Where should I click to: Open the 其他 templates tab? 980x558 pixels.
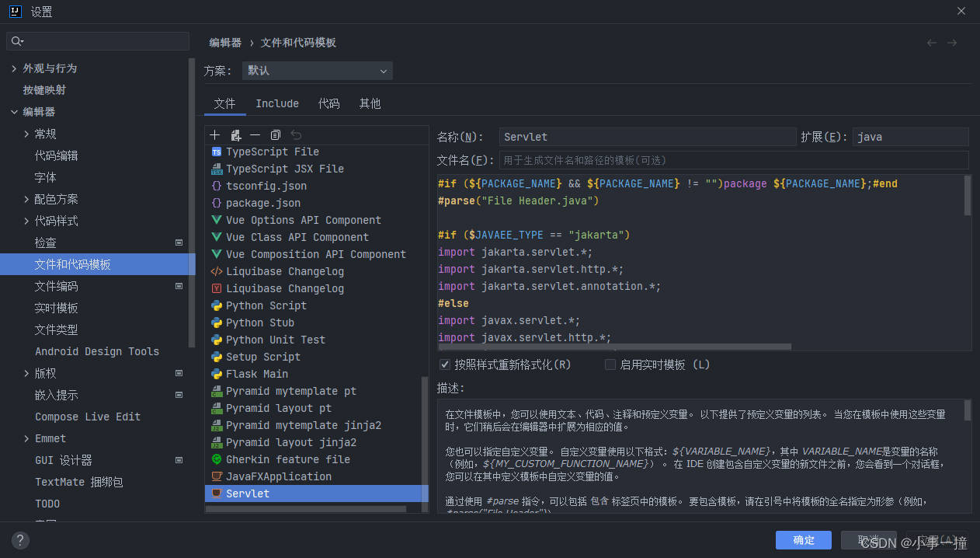click(370, 103)
